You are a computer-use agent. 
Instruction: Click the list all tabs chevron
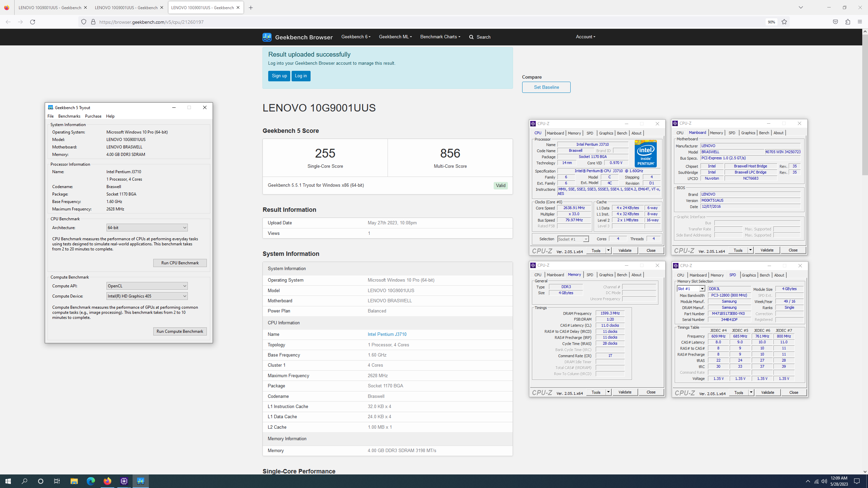pos(801,7)
